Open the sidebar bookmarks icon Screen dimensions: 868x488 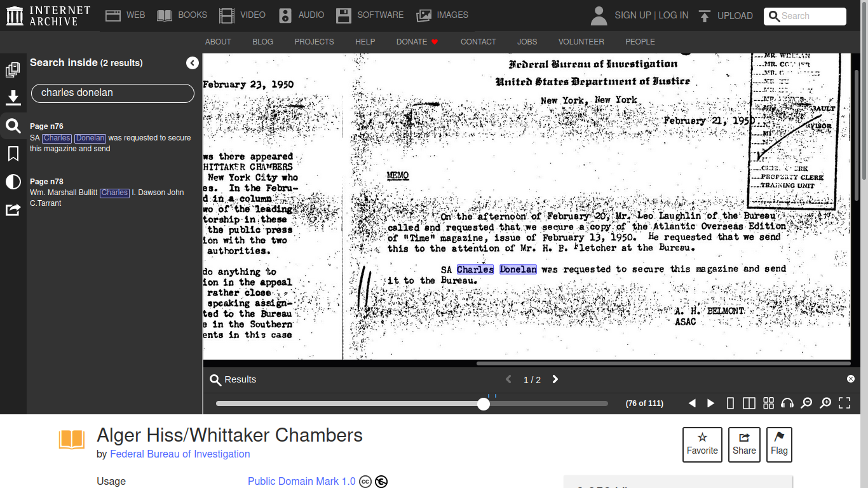point(13,154)
